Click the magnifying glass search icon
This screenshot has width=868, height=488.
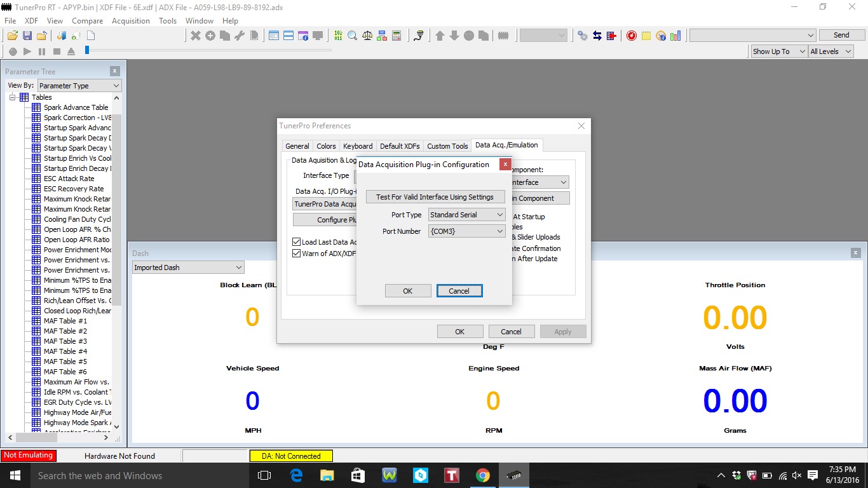(352, 36)
